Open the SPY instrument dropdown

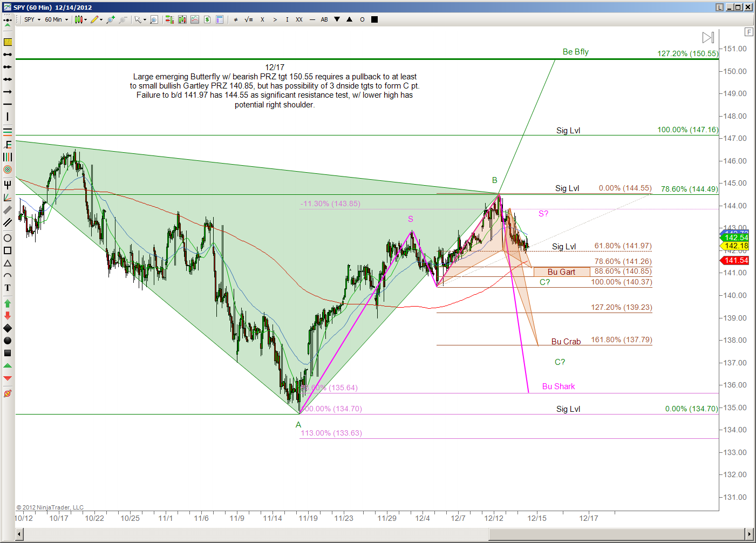tap(32, 19)
